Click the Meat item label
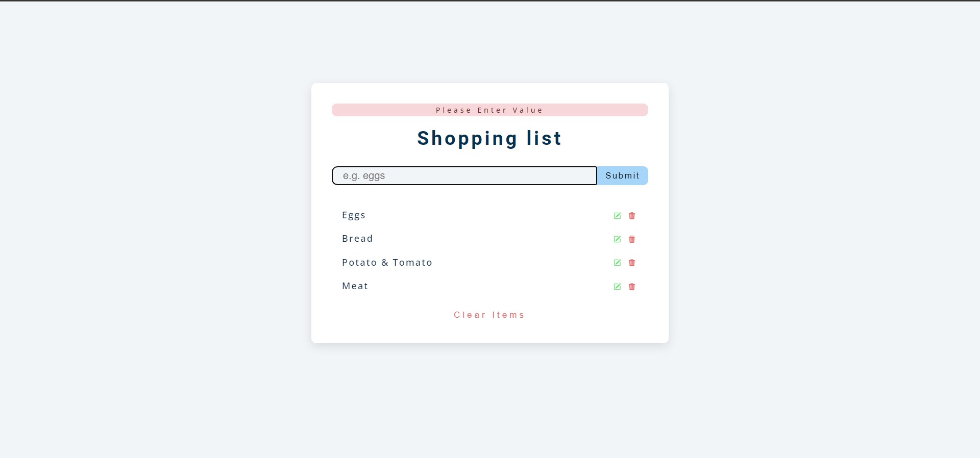The height and width of the screenshot is (458, 980). click(x=355, y=286)
